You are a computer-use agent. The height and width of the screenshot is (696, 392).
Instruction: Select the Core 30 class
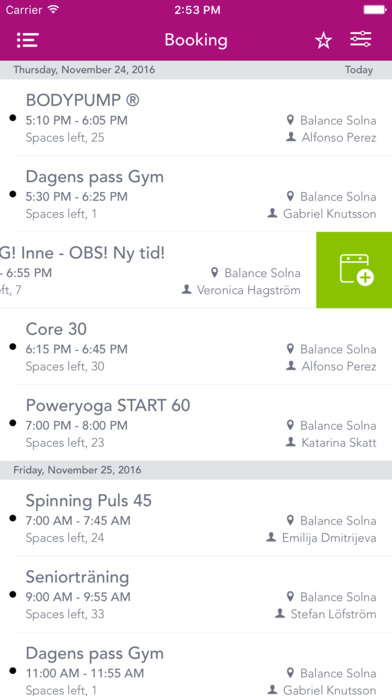196,347
